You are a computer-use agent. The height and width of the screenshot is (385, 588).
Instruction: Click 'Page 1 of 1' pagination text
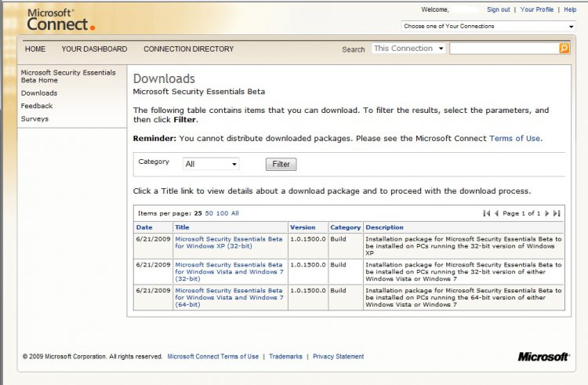(x=521, y=213)
